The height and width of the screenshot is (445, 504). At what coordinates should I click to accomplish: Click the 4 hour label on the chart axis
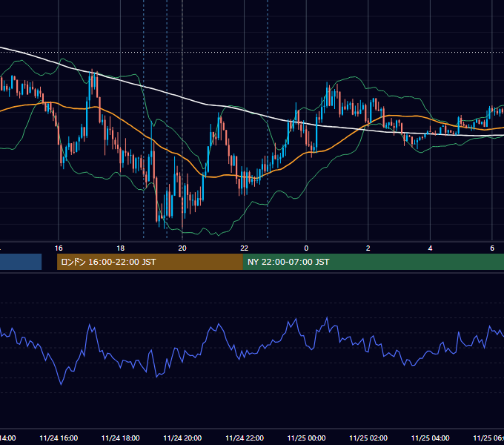430,248
